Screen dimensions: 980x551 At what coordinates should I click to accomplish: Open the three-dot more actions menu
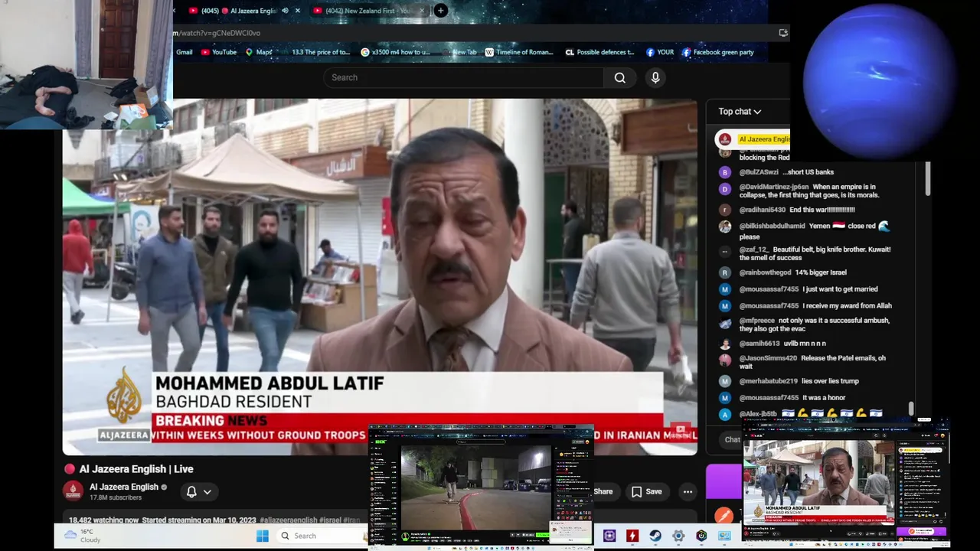click(688, 491)
